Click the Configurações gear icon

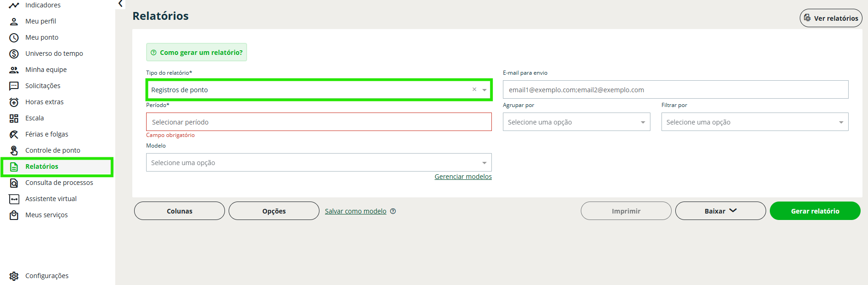tap(14, 276)
